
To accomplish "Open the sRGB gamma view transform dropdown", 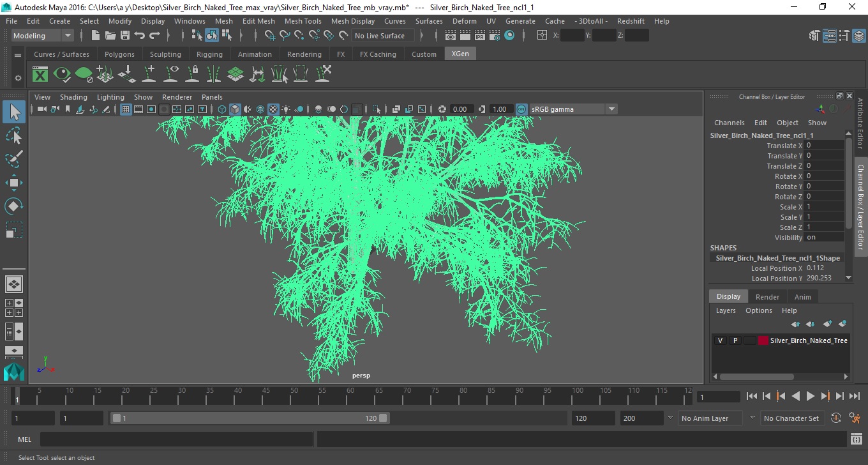I will [573, 109].
